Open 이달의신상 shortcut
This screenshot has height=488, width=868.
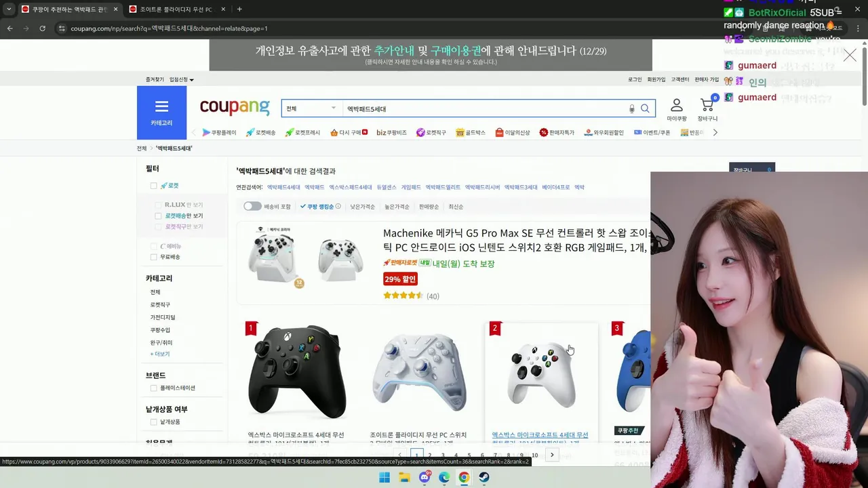[x=513, y=133]
